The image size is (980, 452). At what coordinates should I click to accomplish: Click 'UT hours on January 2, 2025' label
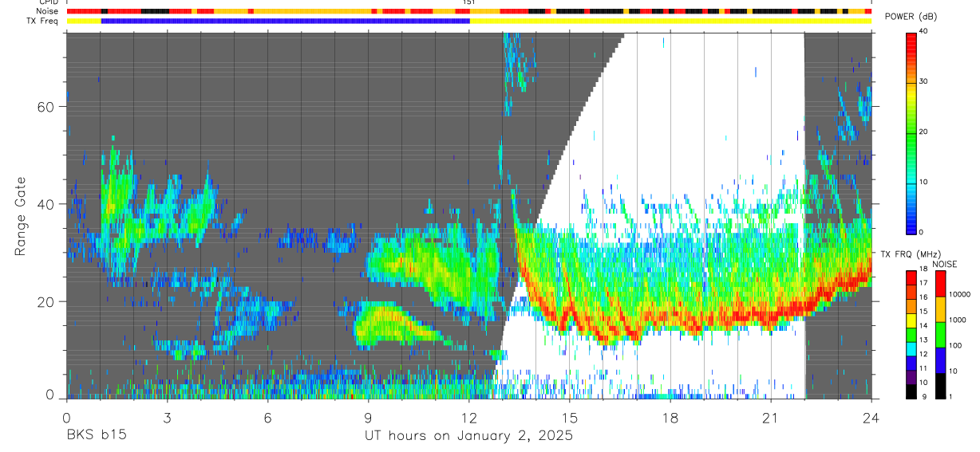[x=468, y=435]
